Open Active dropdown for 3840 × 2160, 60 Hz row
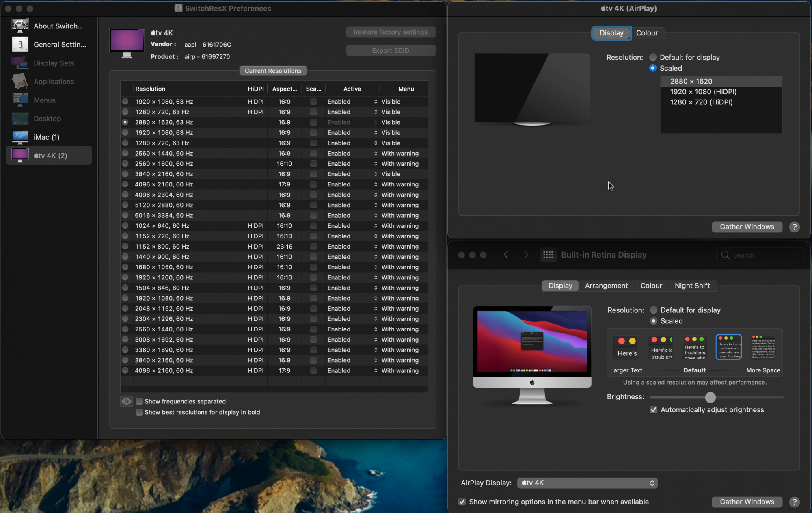This screenshot has height=513, width=812. (375, 174)
